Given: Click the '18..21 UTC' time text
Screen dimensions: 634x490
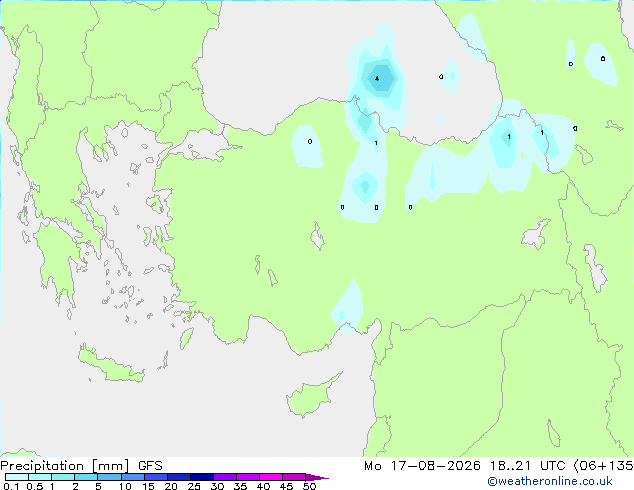Looking at the screenshot, I should [527, 466].
